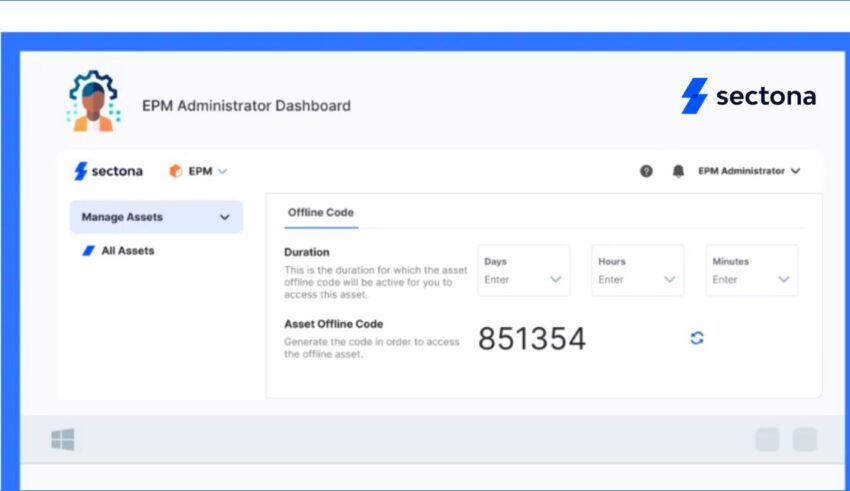Screen dimensions: 850x491
Task: Open the Windows Start menu
Action: tap(62, 439)
